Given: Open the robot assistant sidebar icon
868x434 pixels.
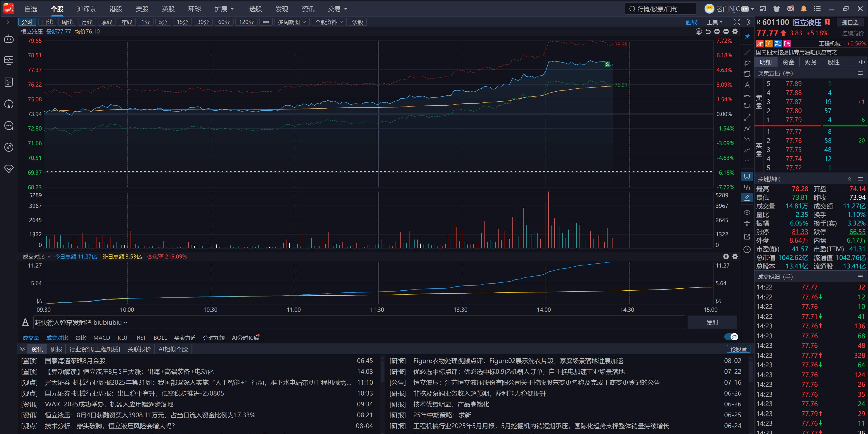Looking at the screenshot, I should click(x=9, y=39).
